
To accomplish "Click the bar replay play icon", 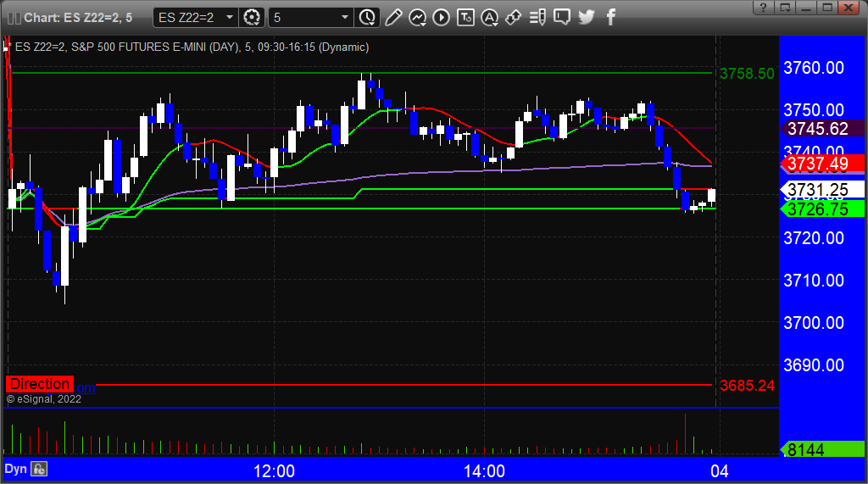I will tap(441, 18).
